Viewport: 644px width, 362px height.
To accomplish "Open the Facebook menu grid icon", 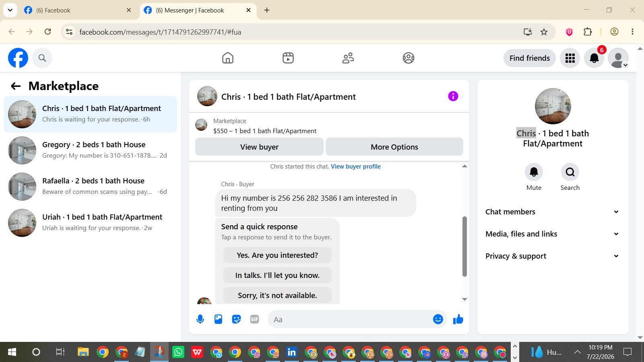I will (570, 58).
